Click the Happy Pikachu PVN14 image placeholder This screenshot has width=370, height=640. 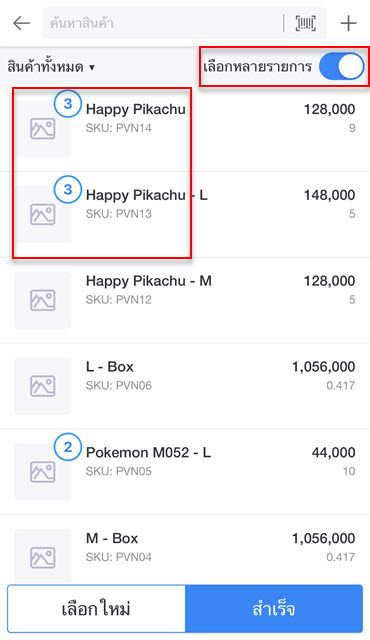point(43,129)
